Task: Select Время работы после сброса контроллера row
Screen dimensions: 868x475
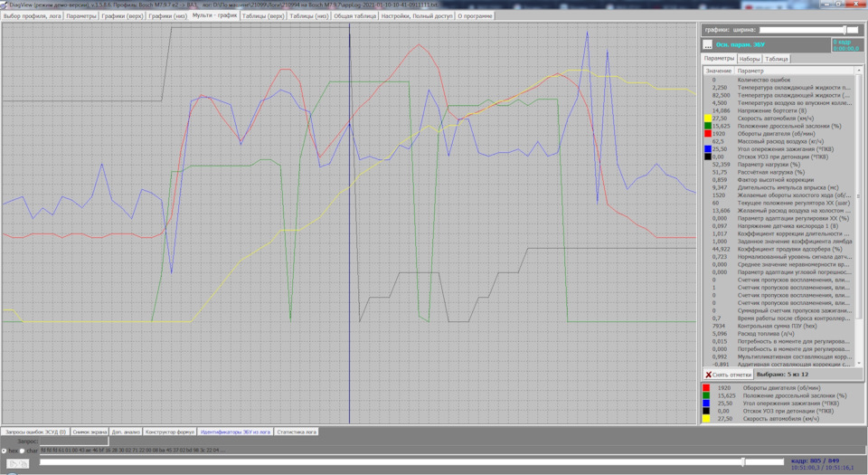Action: tap(779, 318)
